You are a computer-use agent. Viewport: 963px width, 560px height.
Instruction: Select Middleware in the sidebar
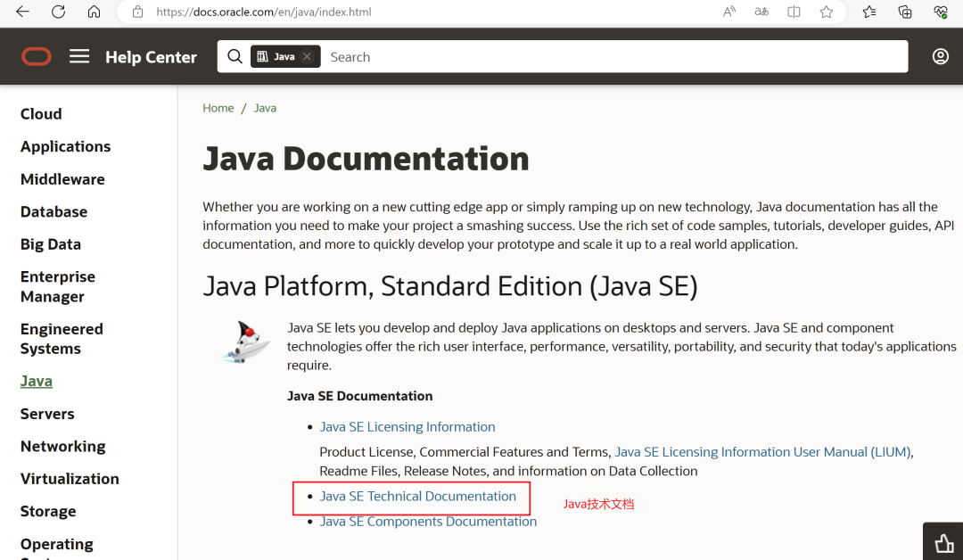(x=62, y=179)
